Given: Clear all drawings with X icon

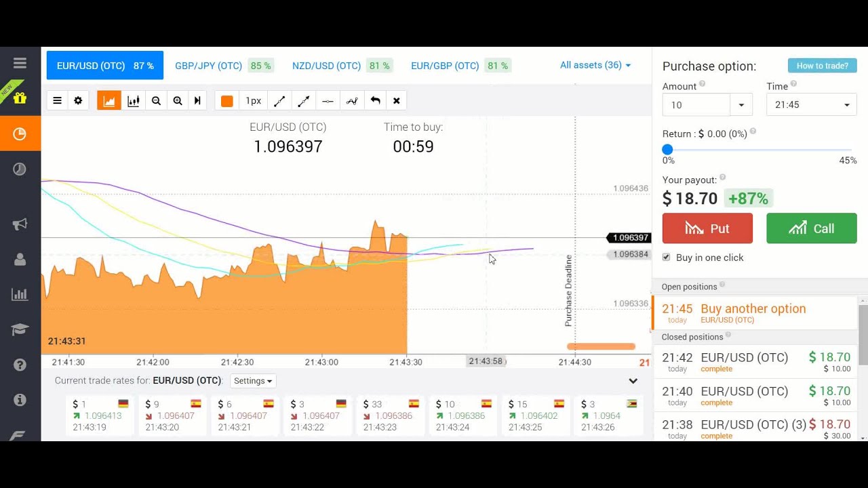Looking at the screenshot, I should pos(397,101).
